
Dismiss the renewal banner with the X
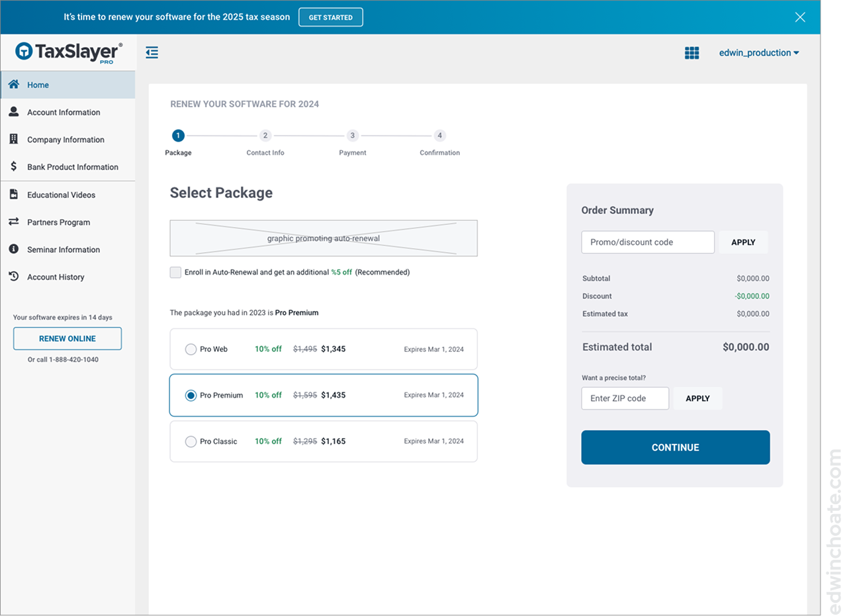point(800,17)
